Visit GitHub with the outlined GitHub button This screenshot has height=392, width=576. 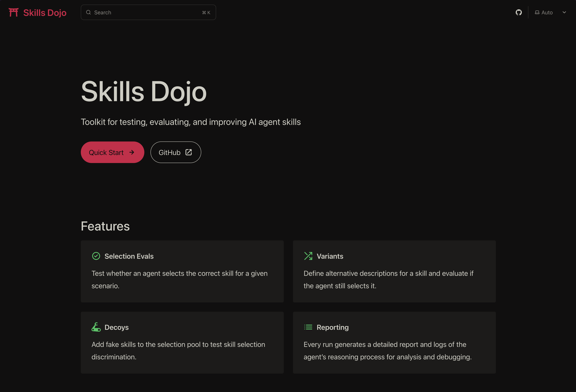[x=175, y=152]
